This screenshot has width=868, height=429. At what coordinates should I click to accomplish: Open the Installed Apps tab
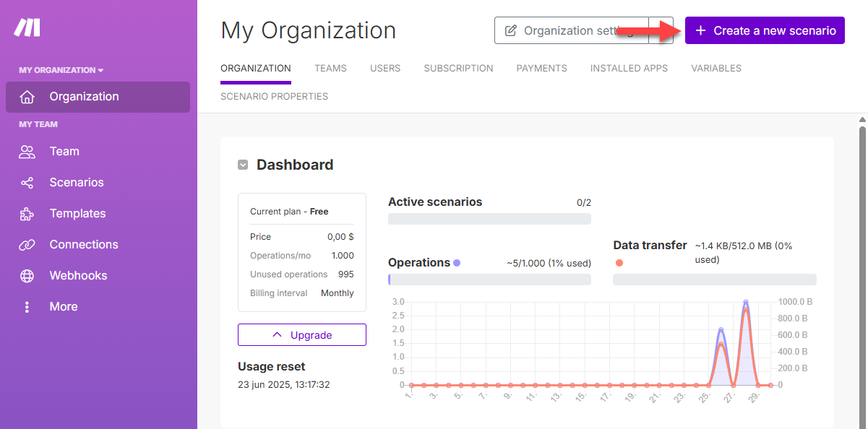(x=629, y=69)
